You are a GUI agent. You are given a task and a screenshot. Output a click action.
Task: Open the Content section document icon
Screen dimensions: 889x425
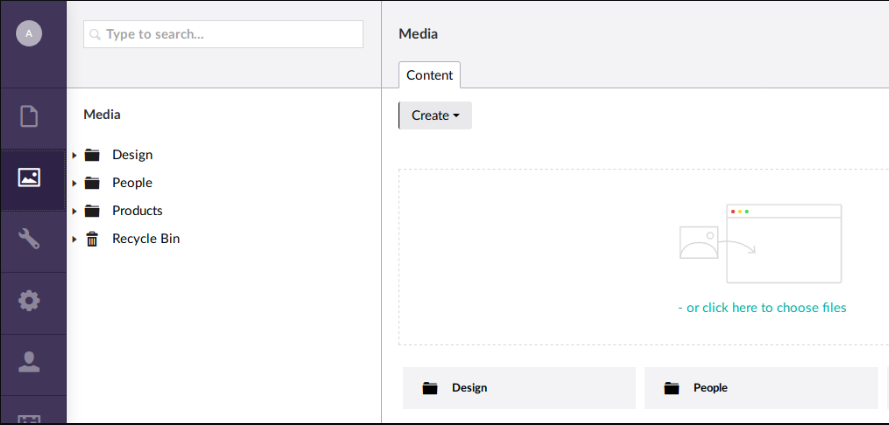(x=29, y=116)
